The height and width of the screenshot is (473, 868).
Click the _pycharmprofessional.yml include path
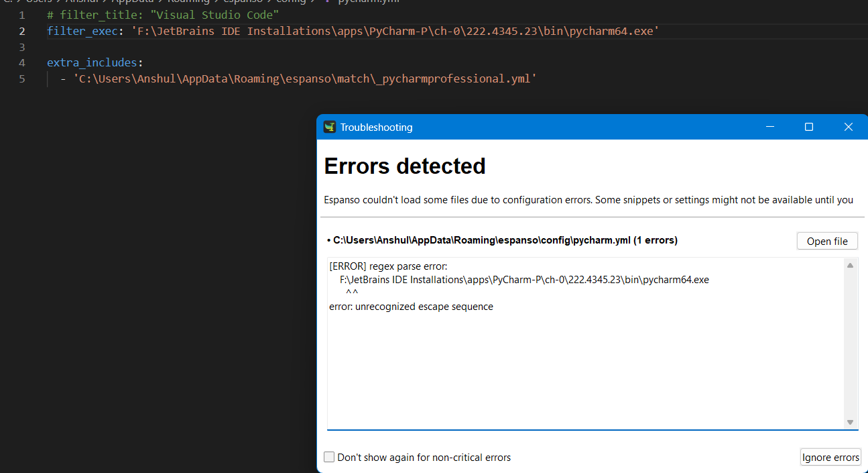point(306,78)
